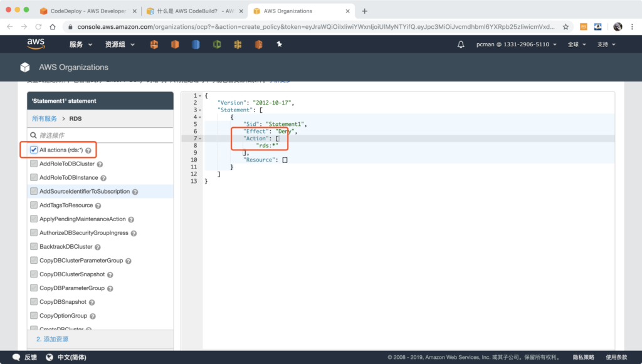Open the pcman account dropdown

tap(517, 44)
